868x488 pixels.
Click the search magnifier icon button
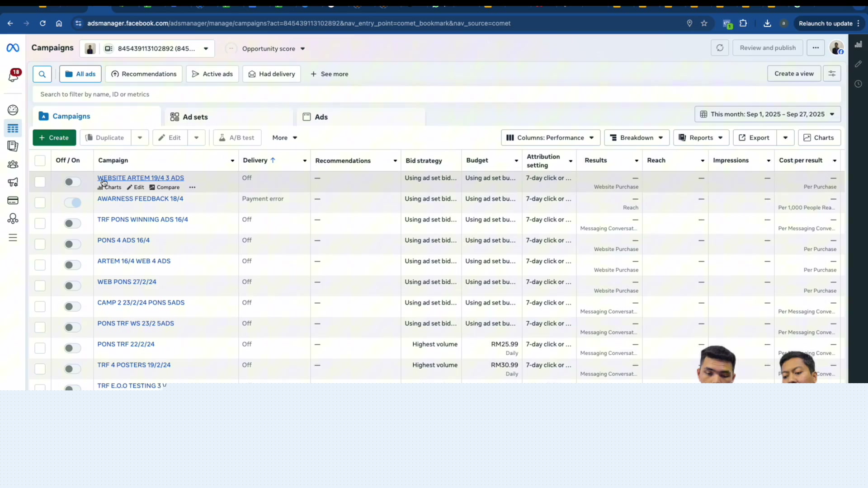pyautogui.click(x=42, y=74)
